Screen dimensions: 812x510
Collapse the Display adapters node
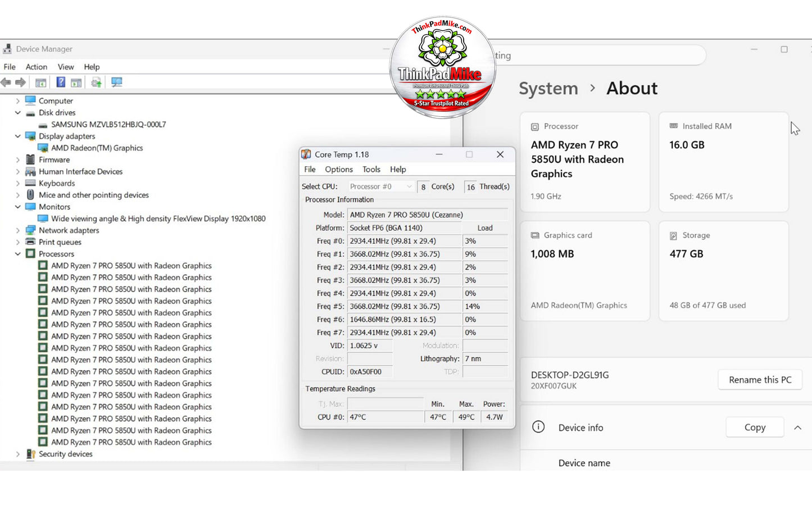coord(17,136)
